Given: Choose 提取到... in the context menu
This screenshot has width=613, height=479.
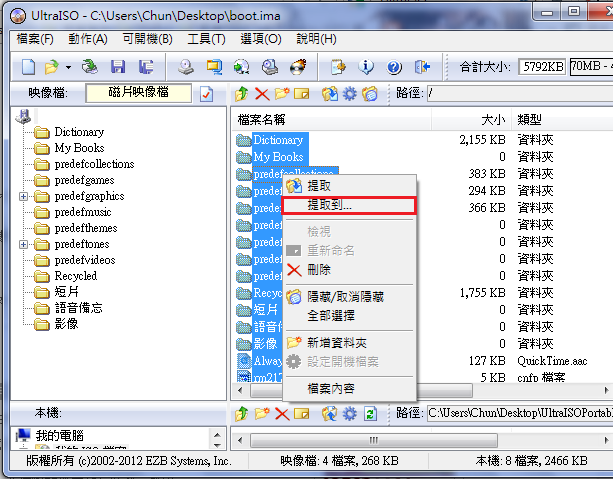Looking at the screenshot, I should 350,205.
